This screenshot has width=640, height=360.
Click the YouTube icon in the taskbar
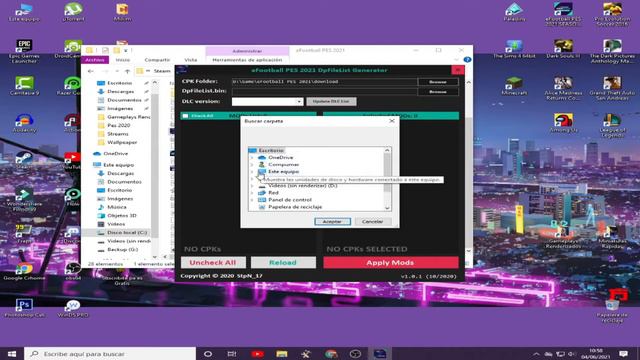257,353
